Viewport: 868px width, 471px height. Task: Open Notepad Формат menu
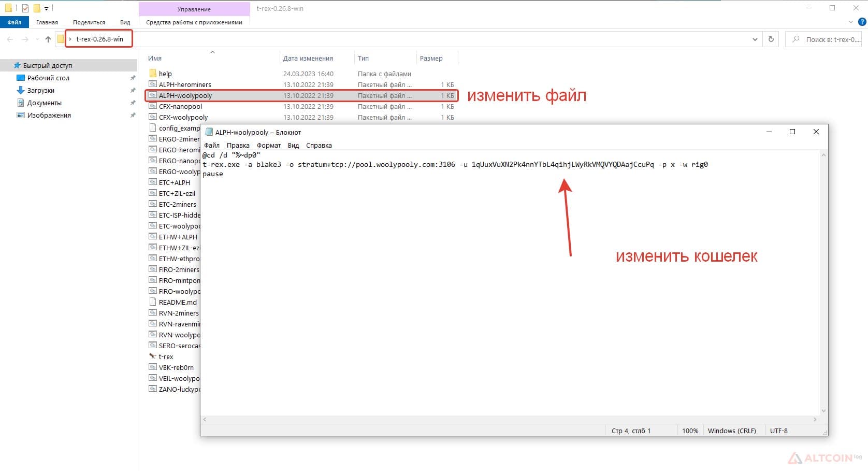coord(269,146)
